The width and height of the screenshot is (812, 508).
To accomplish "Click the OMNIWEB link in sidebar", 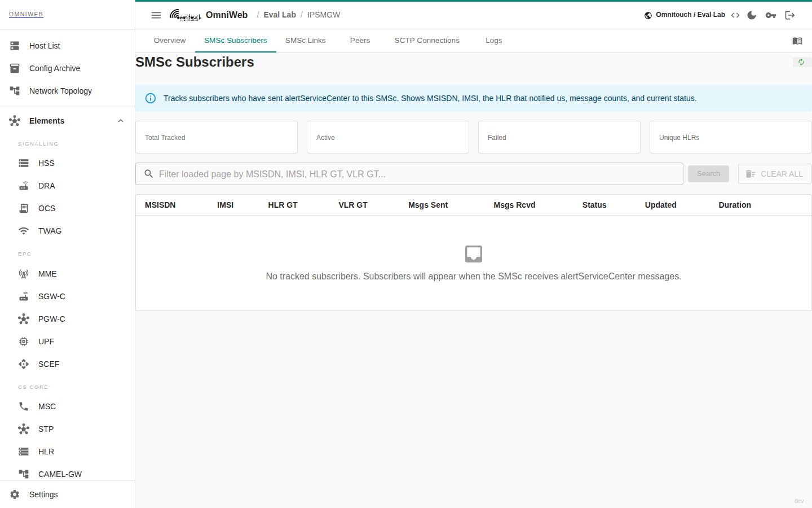I will pyautogui.click(x=26, y=14).
